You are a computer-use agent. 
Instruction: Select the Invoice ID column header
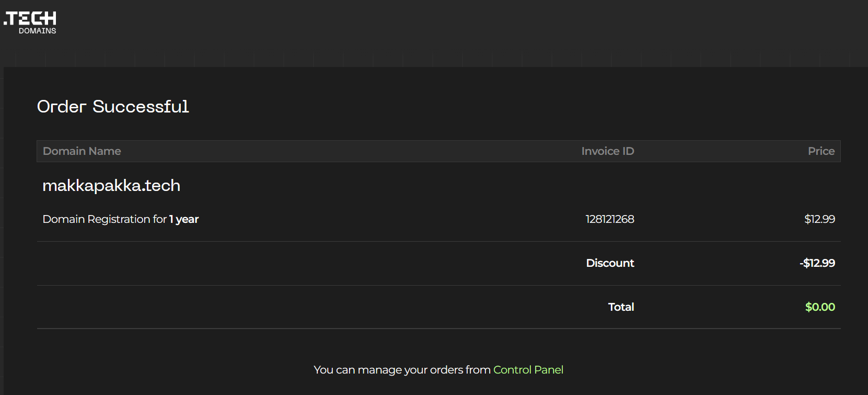(x=607, y=151)
